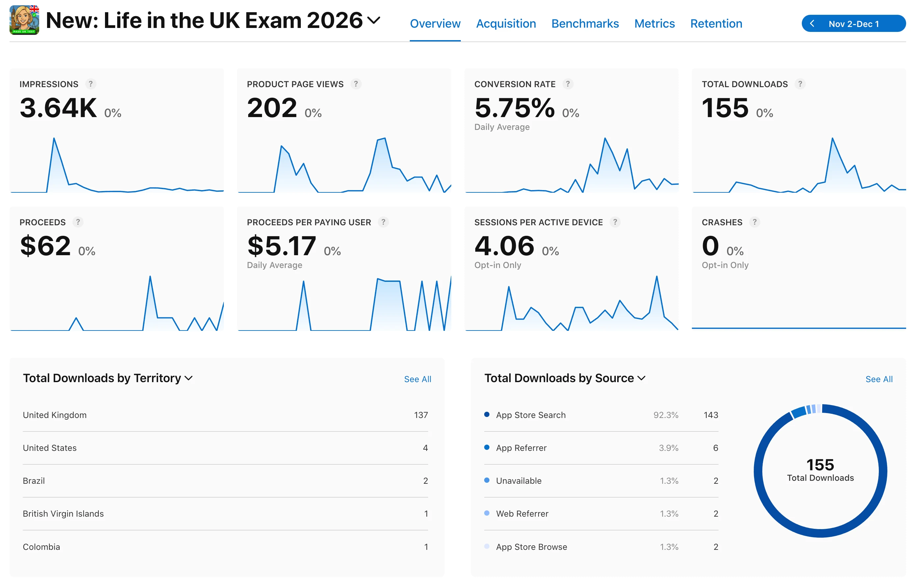Click the Crashes help question mark icon
The width and height of the screenshot is (917, 588).
click(x=755, y=222)
